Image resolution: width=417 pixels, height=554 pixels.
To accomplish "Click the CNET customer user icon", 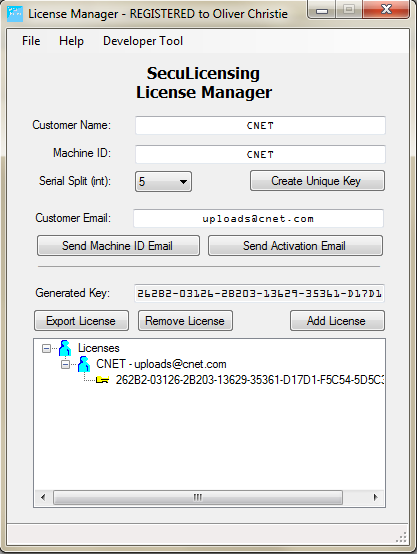I will tap(84, 364).
